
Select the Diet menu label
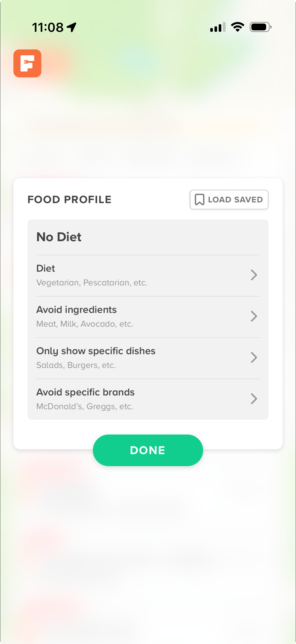click(46, 268)
